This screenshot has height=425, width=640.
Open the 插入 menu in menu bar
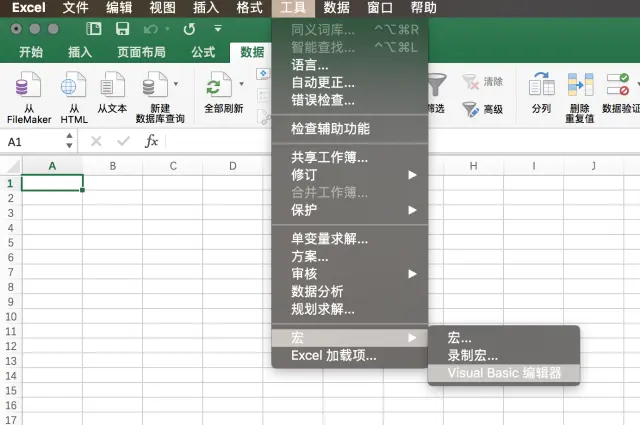pos(206,8)
